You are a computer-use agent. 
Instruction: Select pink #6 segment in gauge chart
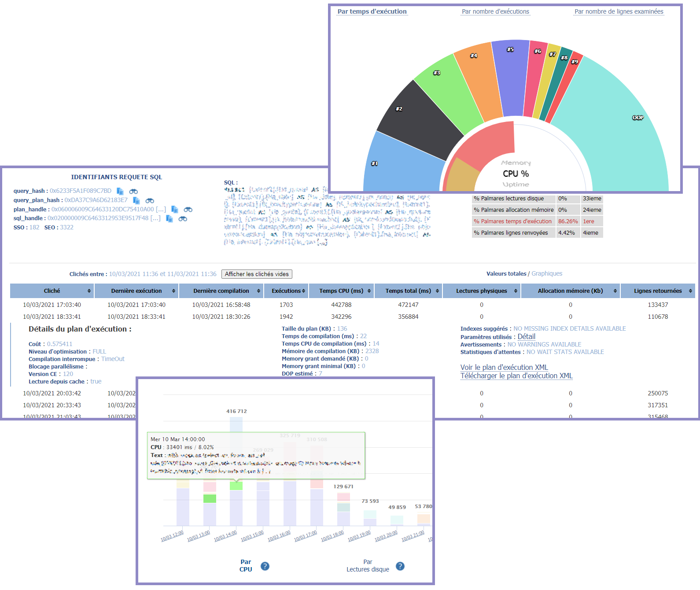535,79
